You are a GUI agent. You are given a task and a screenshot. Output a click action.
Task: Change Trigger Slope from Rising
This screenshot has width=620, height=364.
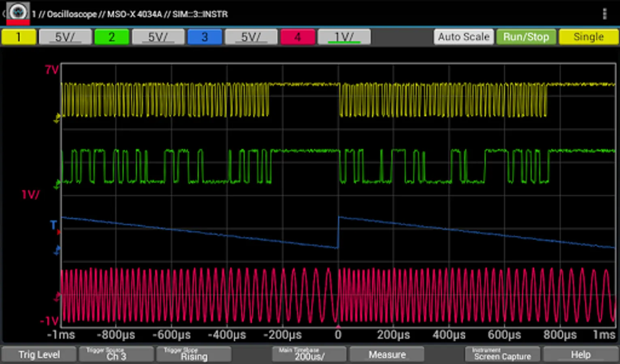(x=194, y=355)
